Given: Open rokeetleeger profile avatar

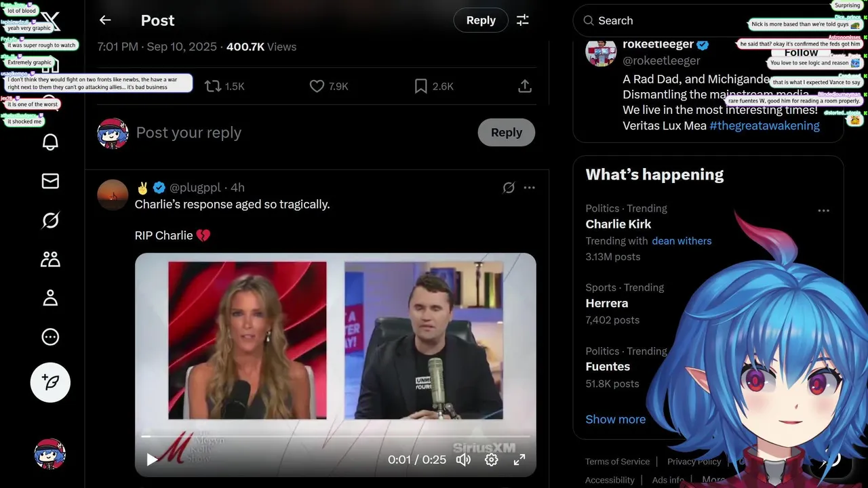Looking at the screenshot, I should click(x=601, y=52).
